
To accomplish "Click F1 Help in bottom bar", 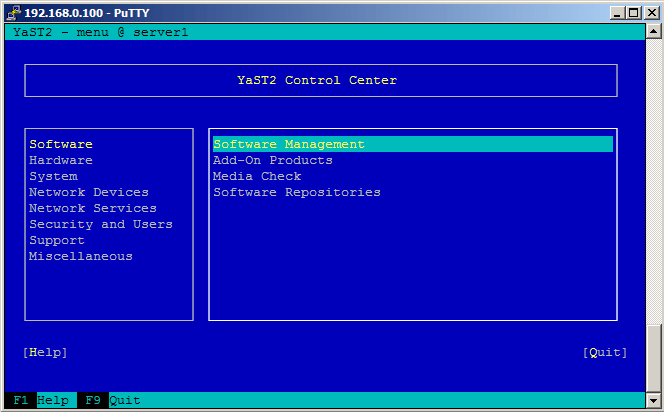I will coord(41,400).
